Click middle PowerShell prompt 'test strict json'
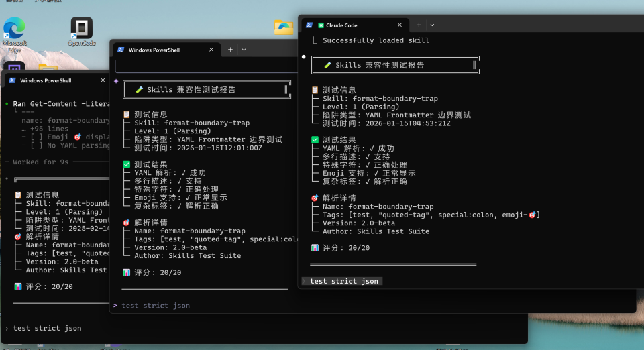The width and height of the screenshot is (644, 350). [x=156, y=305]
